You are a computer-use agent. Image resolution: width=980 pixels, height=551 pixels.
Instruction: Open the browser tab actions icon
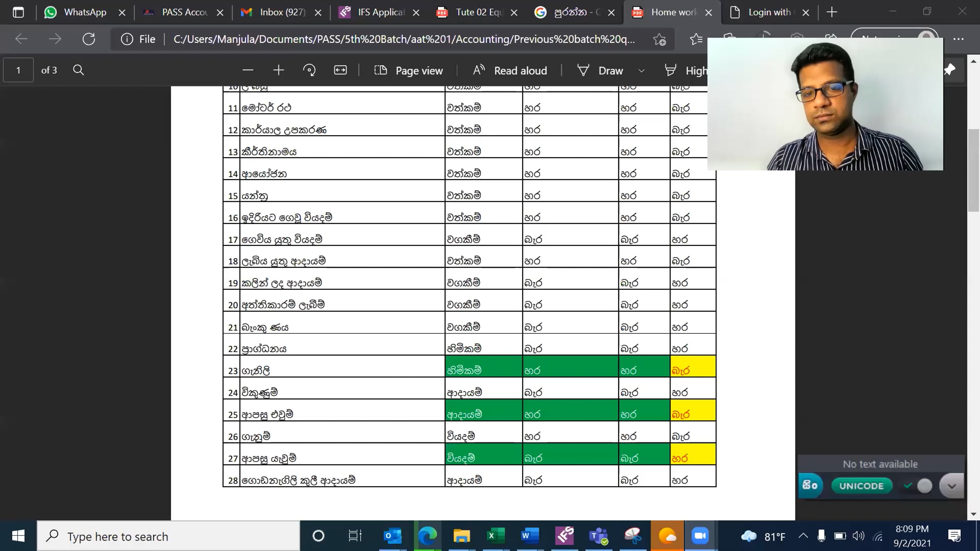click(x=18, y=12)
